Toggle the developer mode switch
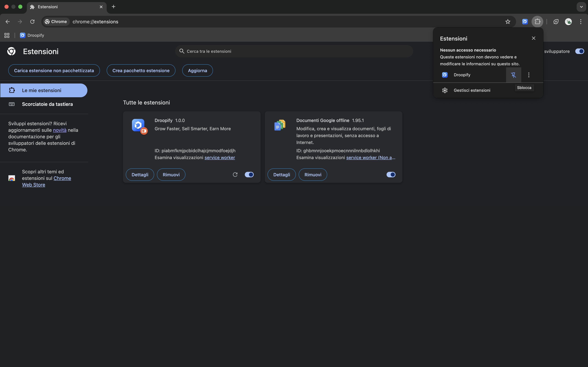Screen dimensions: 588x367 click(580, 51)
